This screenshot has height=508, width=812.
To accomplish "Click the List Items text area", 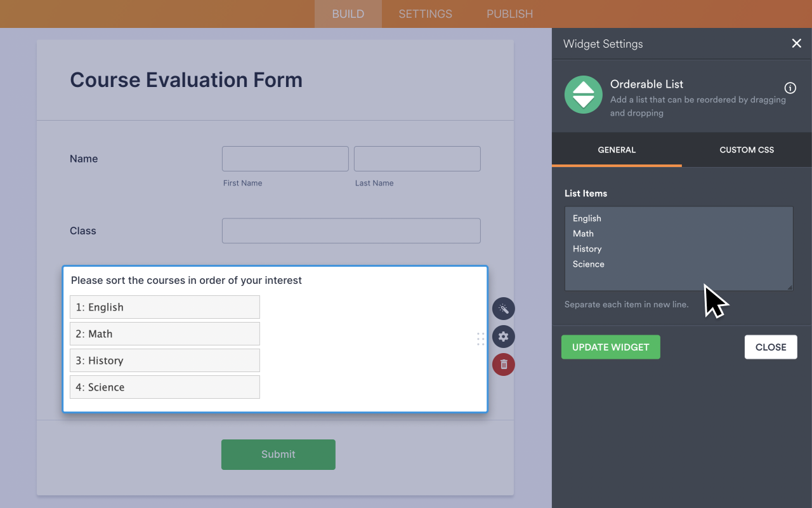I will (x=679, y=248).
